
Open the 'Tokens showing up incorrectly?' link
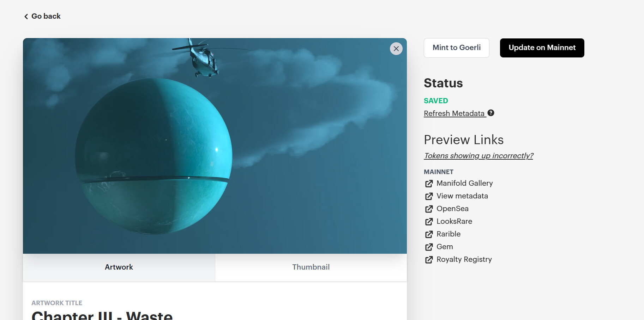tap(478, 156)
